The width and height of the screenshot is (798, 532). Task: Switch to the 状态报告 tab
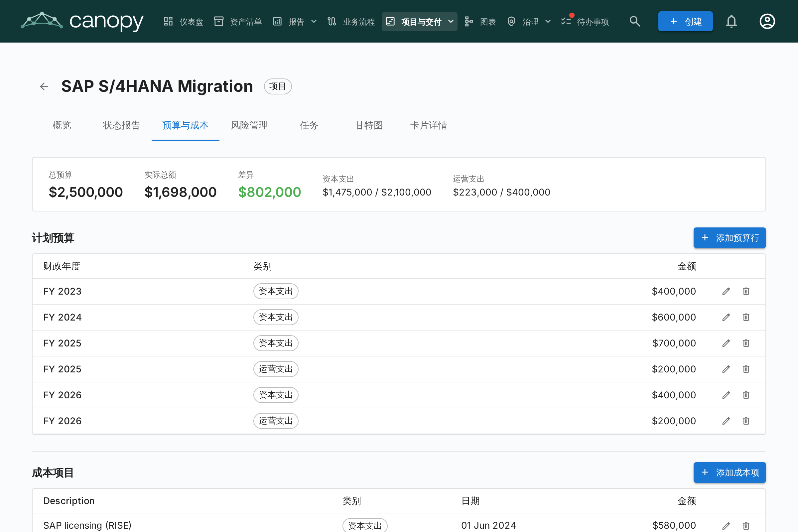tap(121, 126)
